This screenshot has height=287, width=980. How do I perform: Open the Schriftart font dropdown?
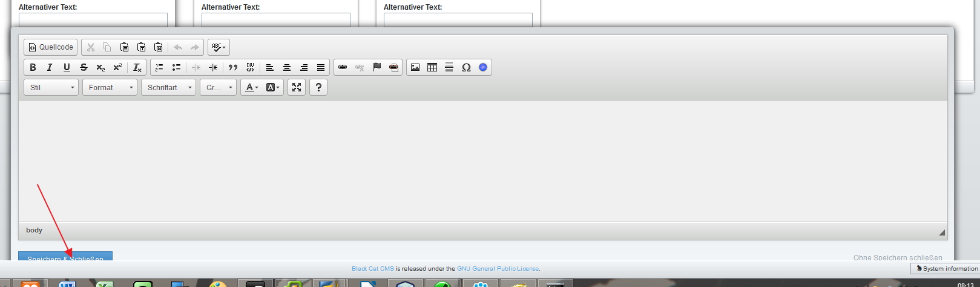168,87
